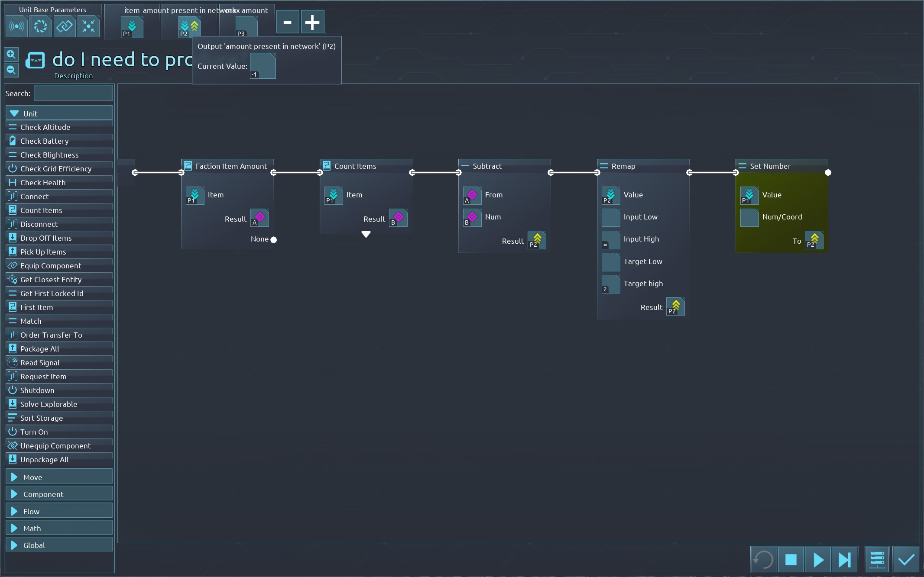The height and width of the screenshot is (577, 924).
Task: Open the list layout icon near checkmark
Action: pyautogui.click(x=877, y=560)
